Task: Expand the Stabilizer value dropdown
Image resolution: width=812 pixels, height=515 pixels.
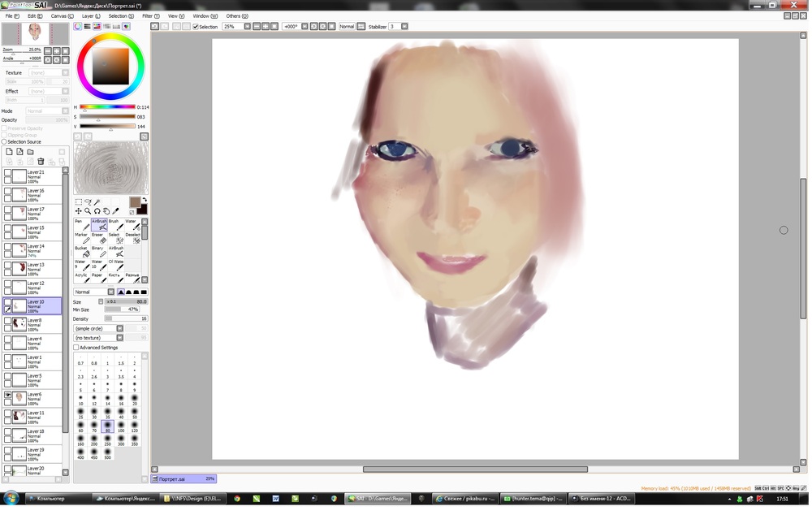Action: point(404,27)
